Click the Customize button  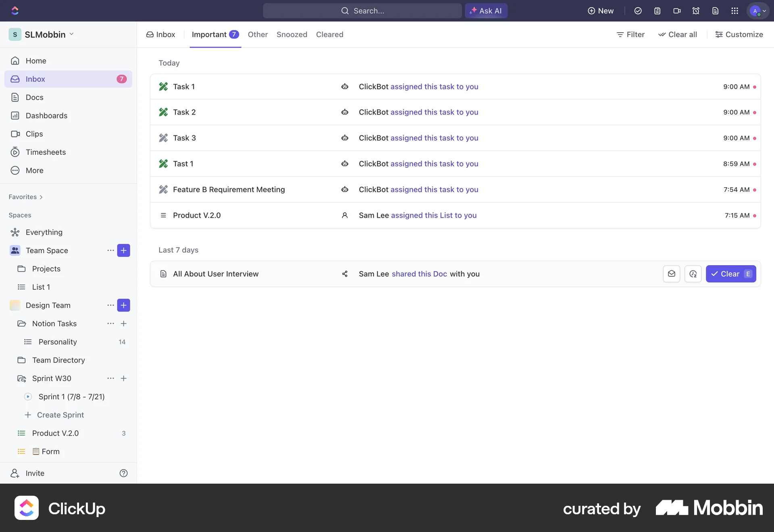pyautogui.click(x=739, y=34)
